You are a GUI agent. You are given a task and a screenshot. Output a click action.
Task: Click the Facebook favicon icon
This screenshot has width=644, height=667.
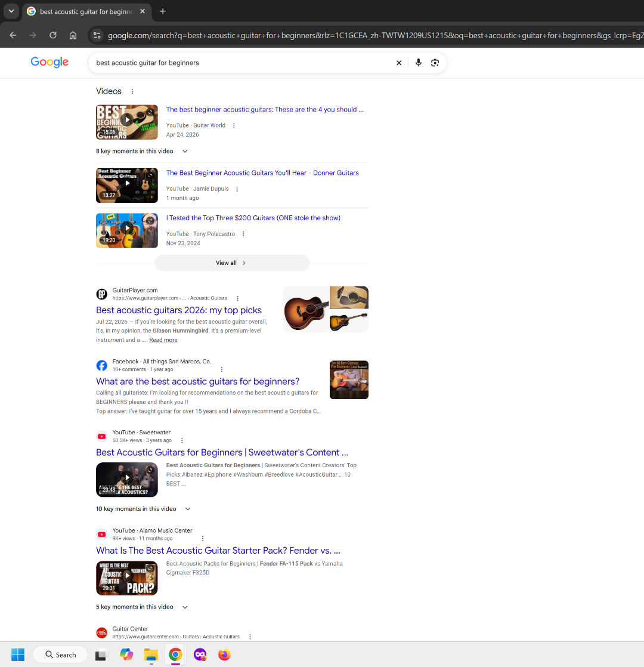point(101,365)
